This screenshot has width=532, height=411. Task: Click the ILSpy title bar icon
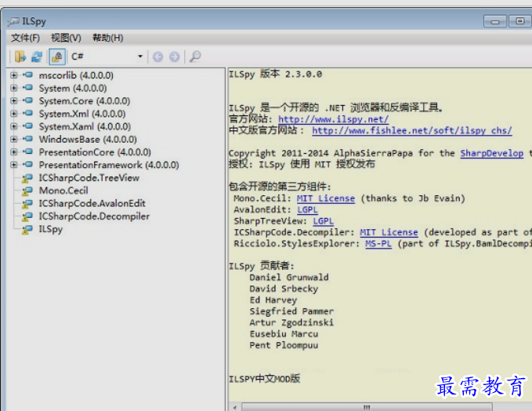coord(13,21)
